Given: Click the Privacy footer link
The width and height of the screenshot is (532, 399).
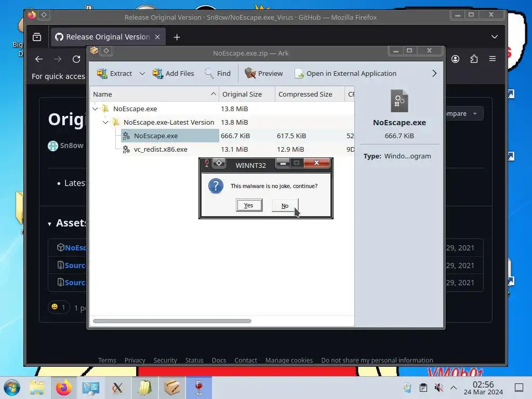Looking at the screenshot, I should [x=135, y=361].
